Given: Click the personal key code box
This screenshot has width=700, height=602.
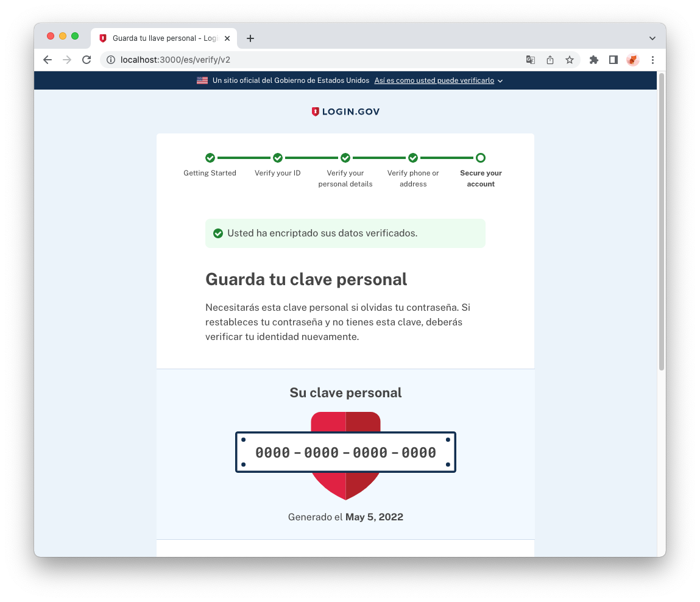Looking at the screenshot, I should pos(345,452).
